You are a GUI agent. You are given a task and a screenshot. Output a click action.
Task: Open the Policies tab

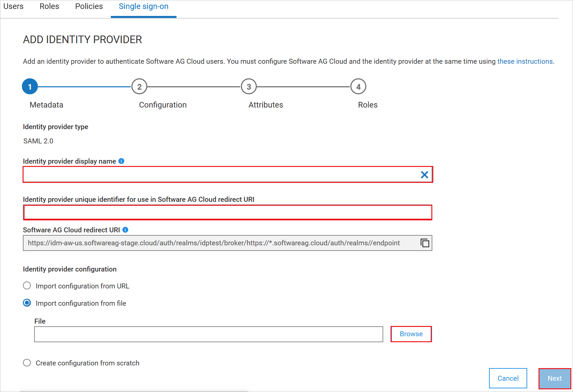pyautogui.click(x=89, y=6)
